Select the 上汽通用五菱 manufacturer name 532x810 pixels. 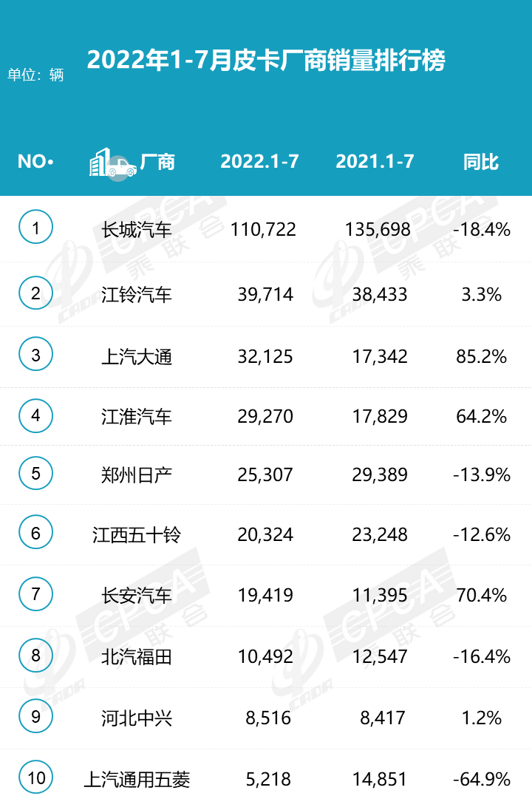[137, 779]
